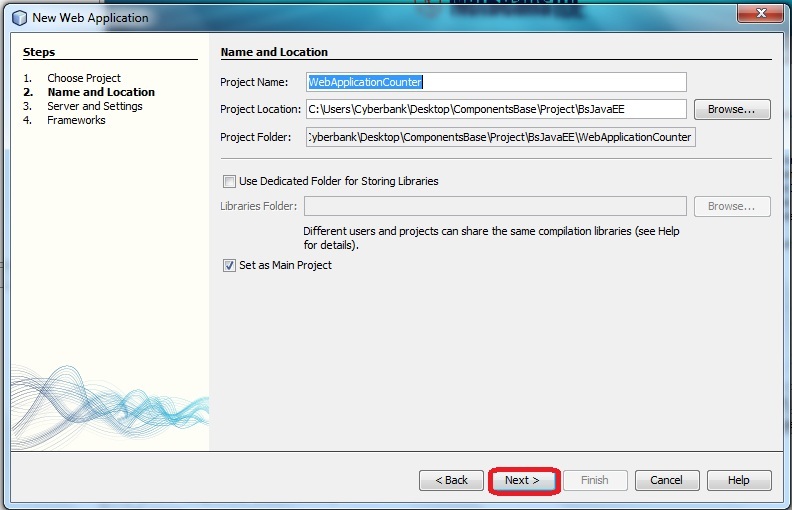Click the 'Name and Location' panel heading
The width and height of the screenshot is (792, 510).
274,52
